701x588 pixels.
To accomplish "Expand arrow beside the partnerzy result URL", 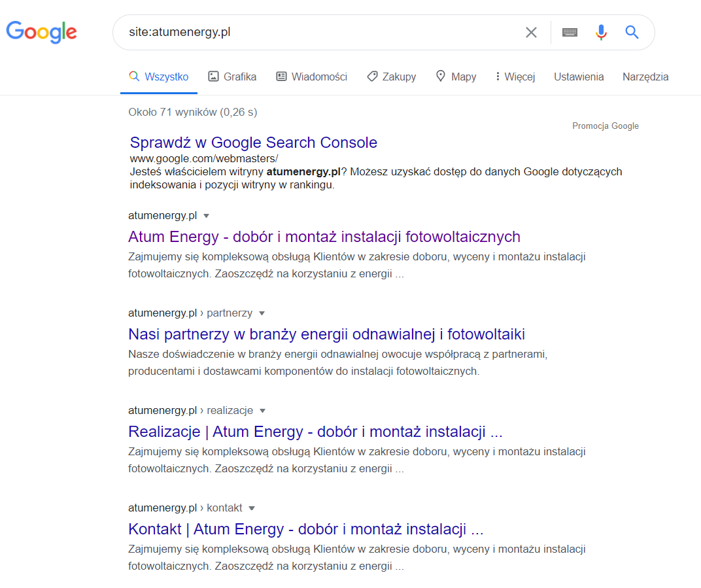I will (x=262, y=313).
